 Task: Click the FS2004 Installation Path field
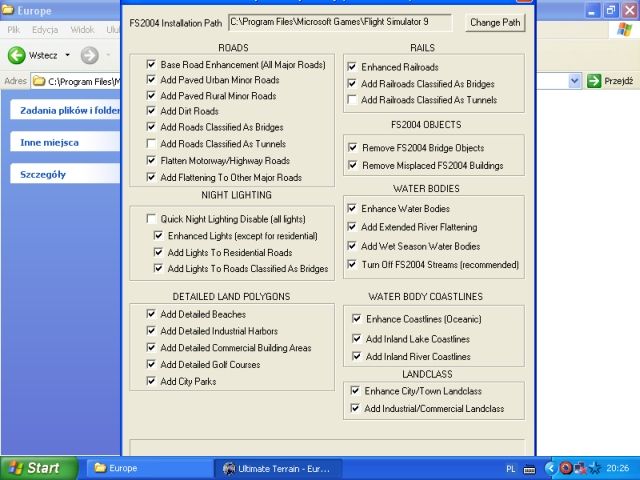pyautogui.click(x=339, y=22)
